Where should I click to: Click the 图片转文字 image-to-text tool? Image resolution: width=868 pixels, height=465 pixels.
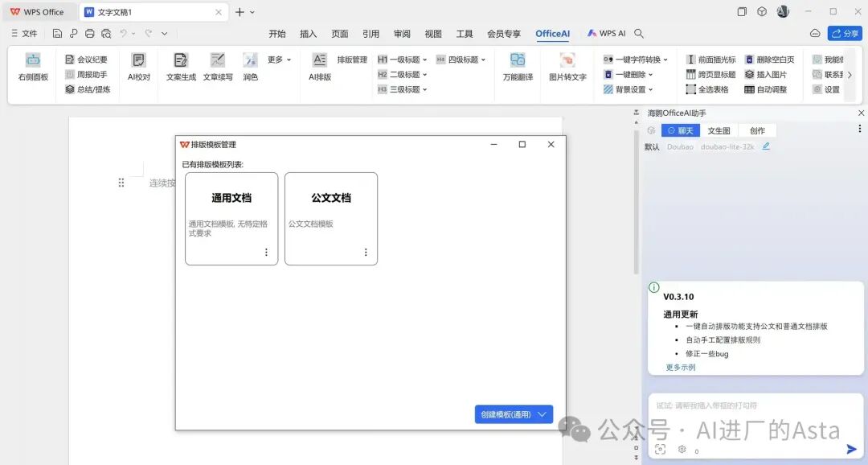pyautogui.click(x=567, y=67)
